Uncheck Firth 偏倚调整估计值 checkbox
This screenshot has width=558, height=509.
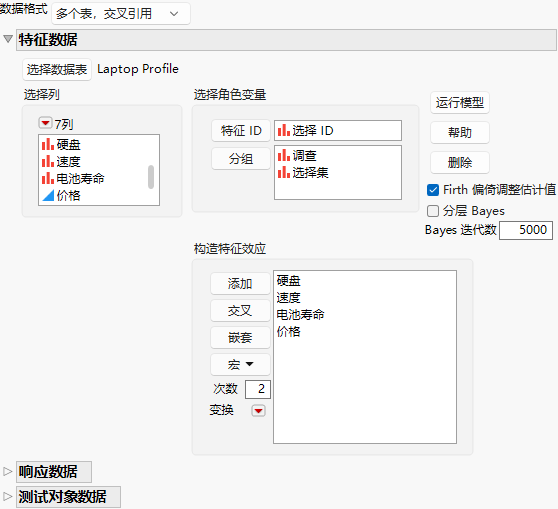pyautogui.click(x=433, y=190)
